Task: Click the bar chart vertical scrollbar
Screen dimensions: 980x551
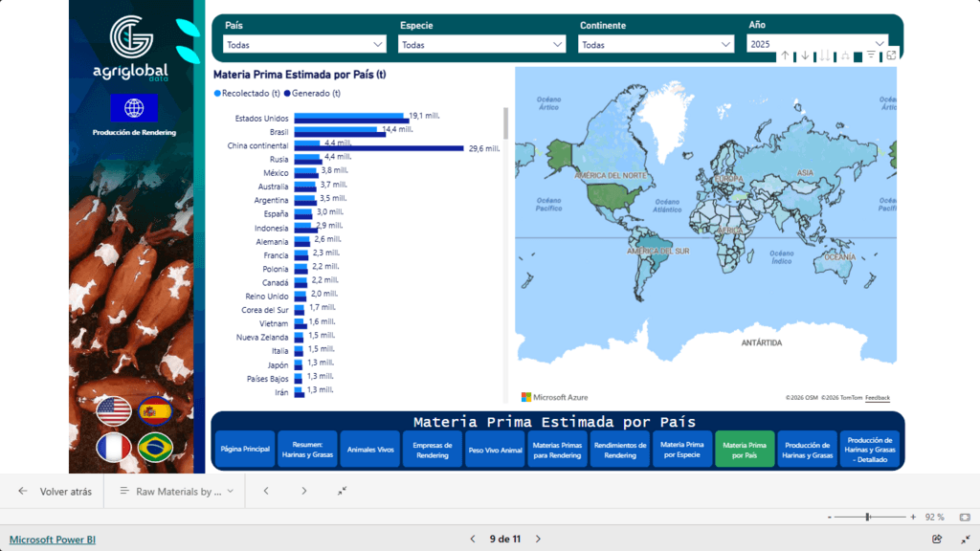Action: [505, 123]
